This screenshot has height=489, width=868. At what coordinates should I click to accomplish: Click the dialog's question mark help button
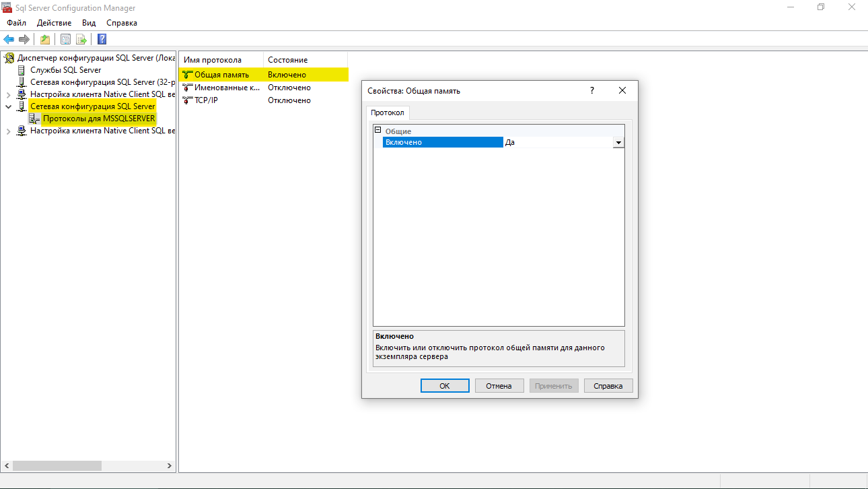click(592, 90)
